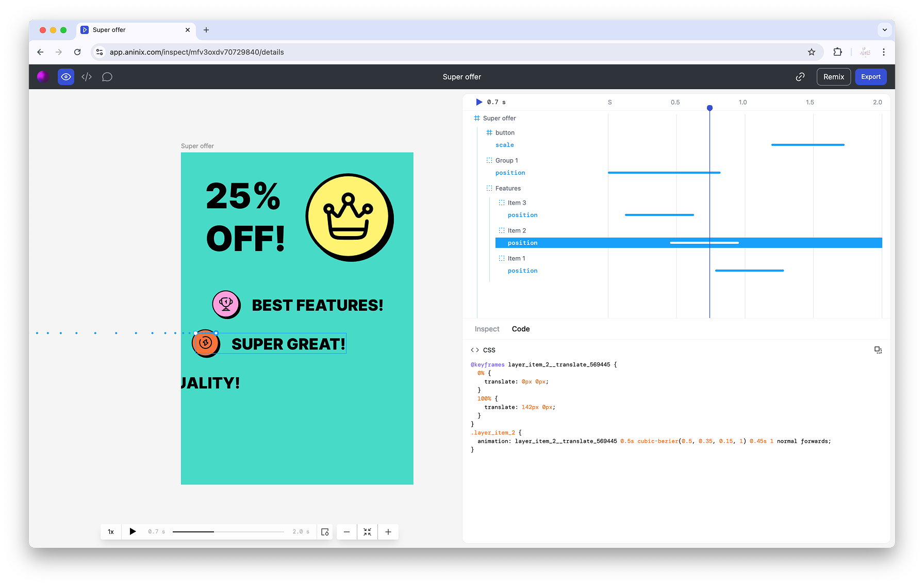Select the SUPER GREAT! text on canvas

click(288, 344)
